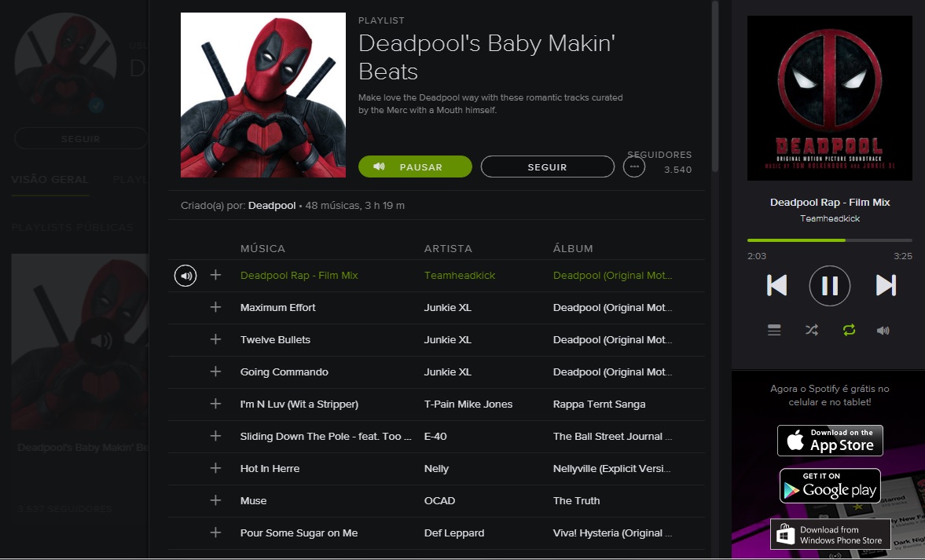Viewport: 925px width, 560px height.
Task: Click the Deadpool profile avatar in the sidebar
Action: (x=65, y=64)
